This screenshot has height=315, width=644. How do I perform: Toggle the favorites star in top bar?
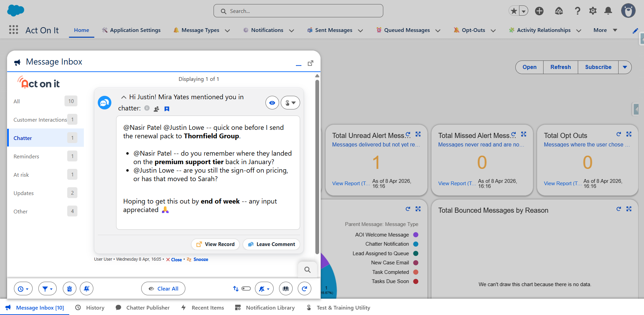[514, 11]
